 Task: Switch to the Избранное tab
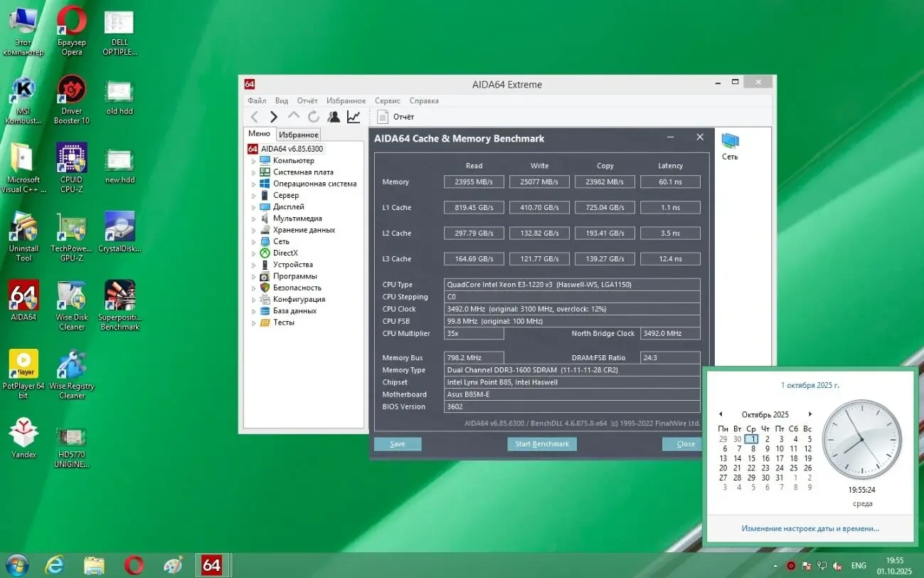[x=298, y=135]
